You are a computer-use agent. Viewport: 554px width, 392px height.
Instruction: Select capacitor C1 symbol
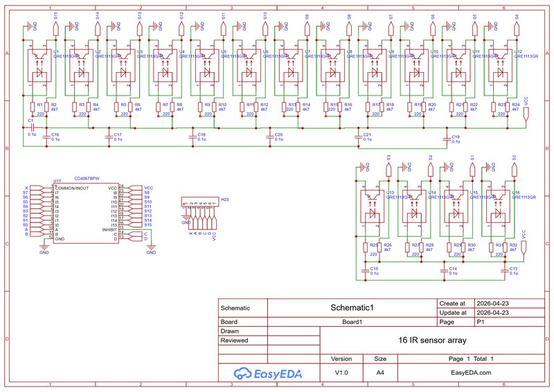33,127
